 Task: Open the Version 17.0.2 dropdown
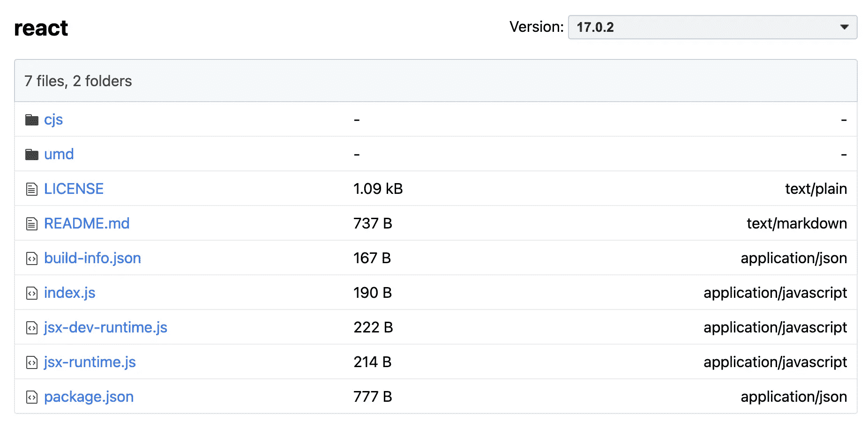tap(712, 27)
